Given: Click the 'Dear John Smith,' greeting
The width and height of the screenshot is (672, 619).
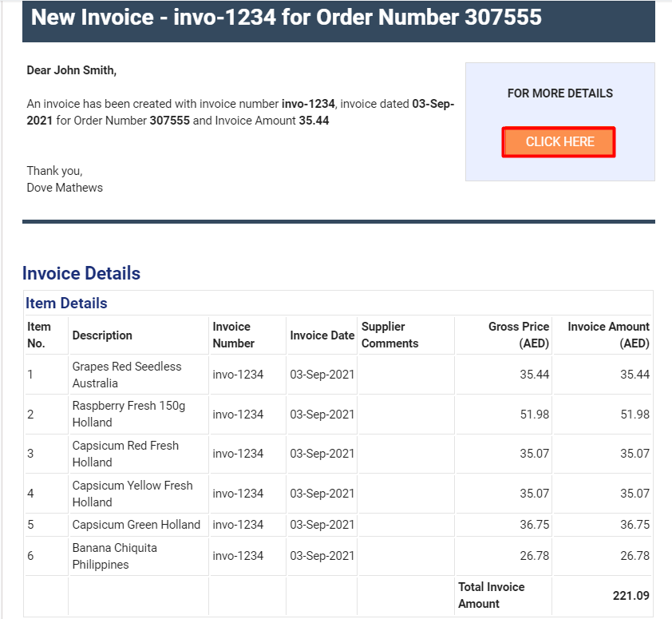Looking at the screenshot, I should (72, 70).
